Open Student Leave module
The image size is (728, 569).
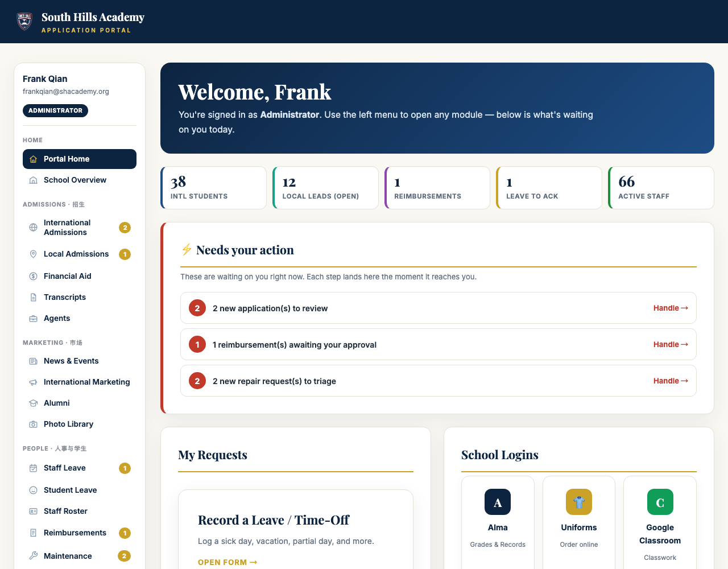pyautogui.click(x=80, y=490)
